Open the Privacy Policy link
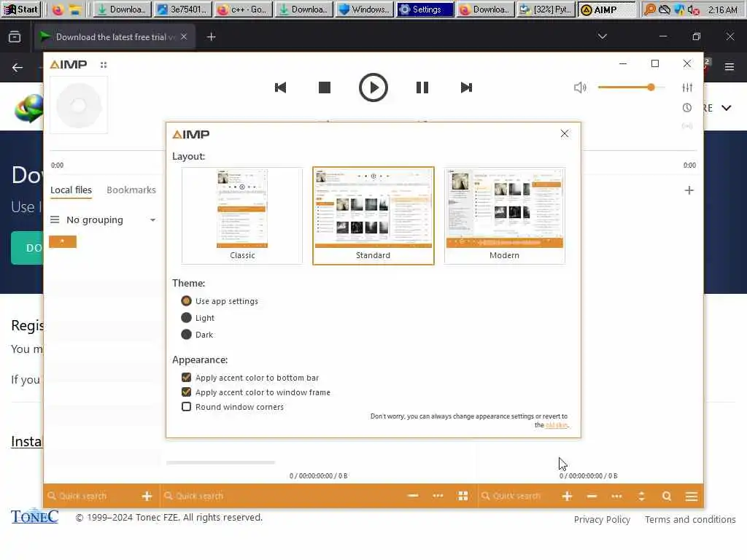The image size is (747, 560). (602, 519)
